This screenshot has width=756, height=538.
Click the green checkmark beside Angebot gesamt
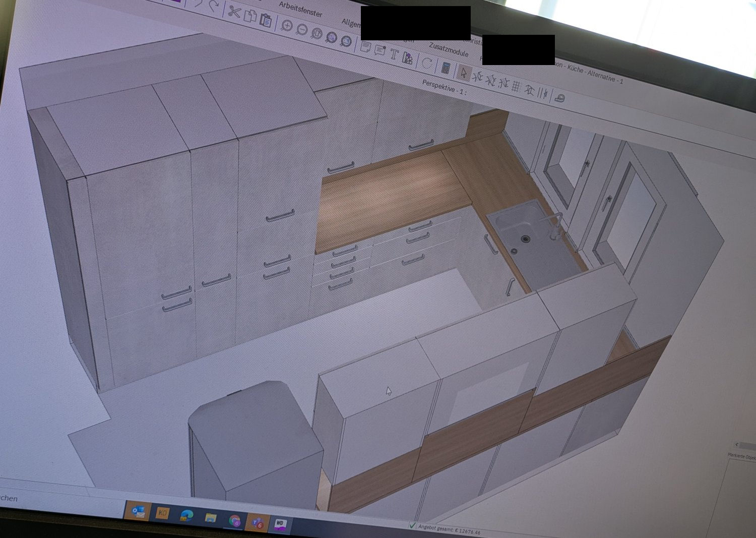412,525
